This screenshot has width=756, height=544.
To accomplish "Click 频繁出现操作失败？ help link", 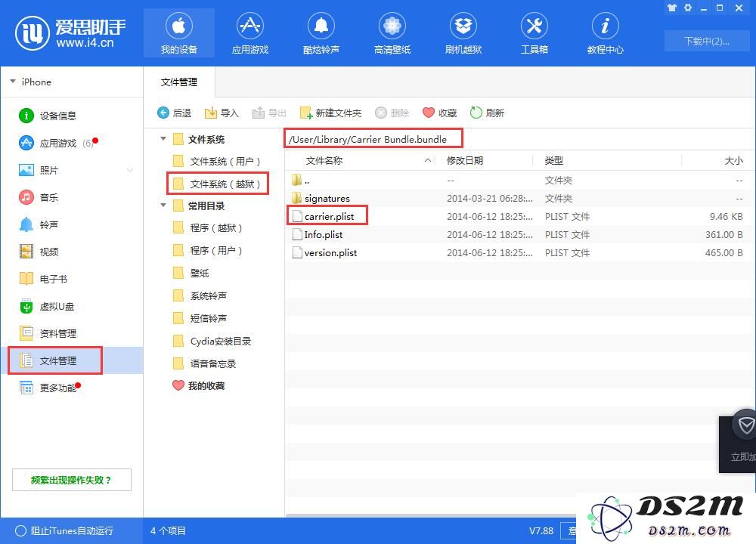I will 71,480.
